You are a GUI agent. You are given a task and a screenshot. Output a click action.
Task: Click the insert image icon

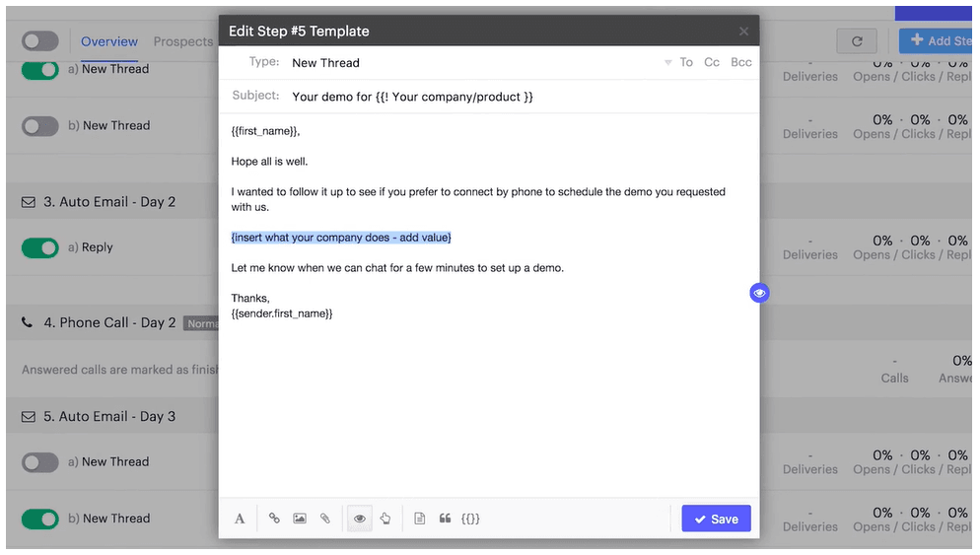pos(300,519)
